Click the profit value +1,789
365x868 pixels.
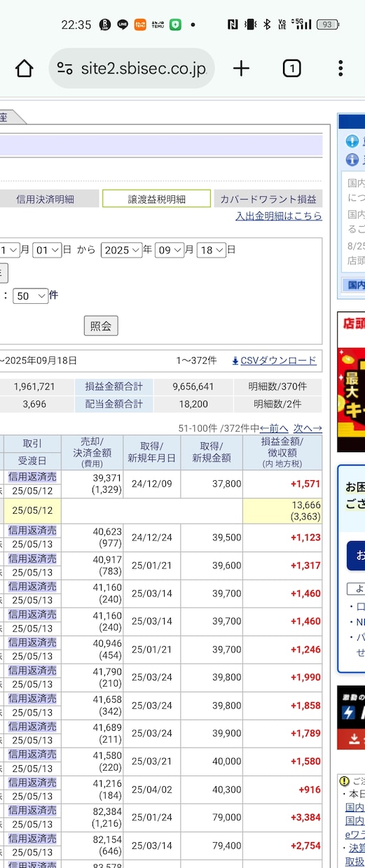point(305,734)
